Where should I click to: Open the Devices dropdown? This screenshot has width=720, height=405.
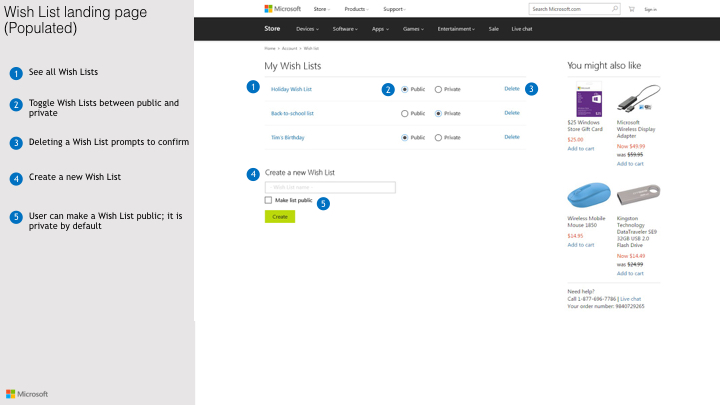307,29
